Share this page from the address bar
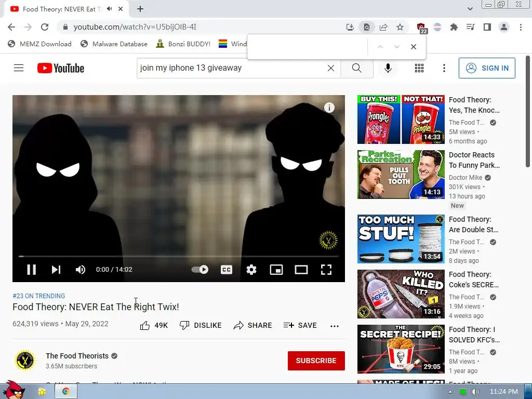532x399 pixels. click(383, 27)
